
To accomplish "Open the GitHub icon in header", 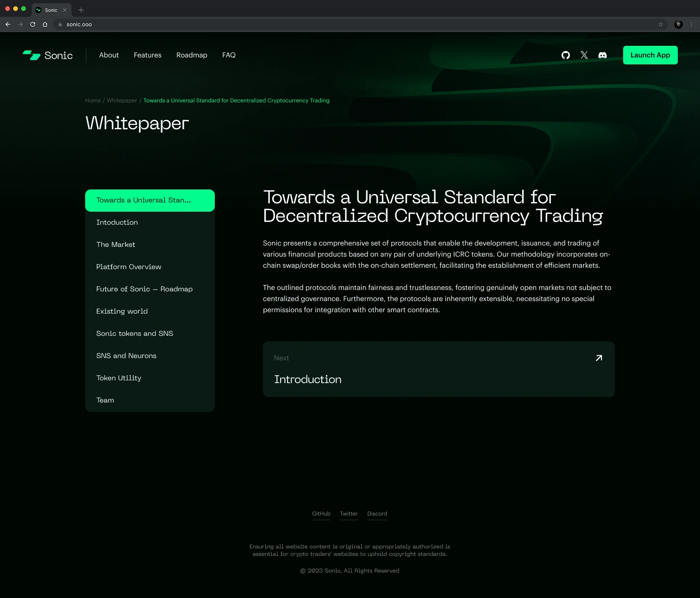I will point(566,55).
